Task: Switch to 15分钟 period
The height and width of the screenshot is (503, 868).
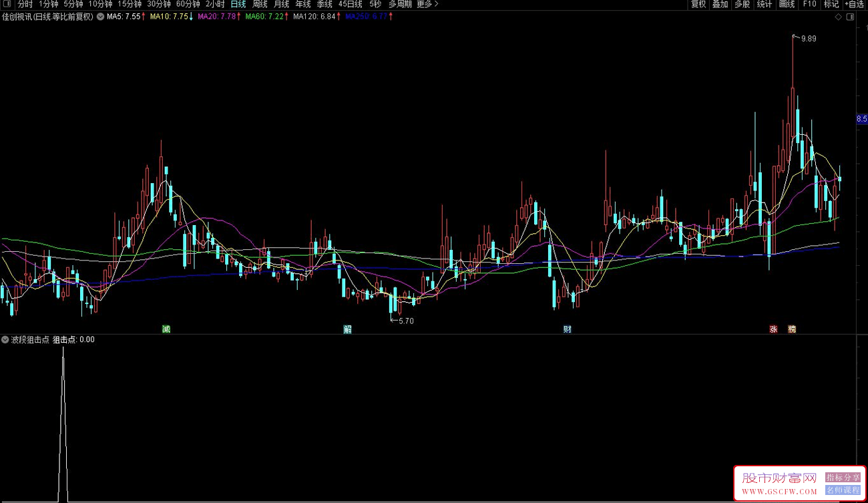Action: click(x=130, y=4)
